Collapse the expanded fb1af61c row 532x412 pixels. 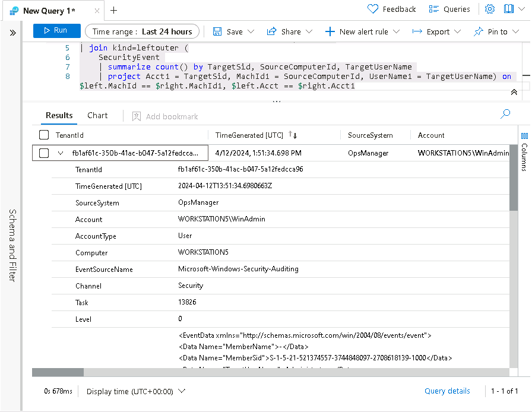tap(61, 153)
